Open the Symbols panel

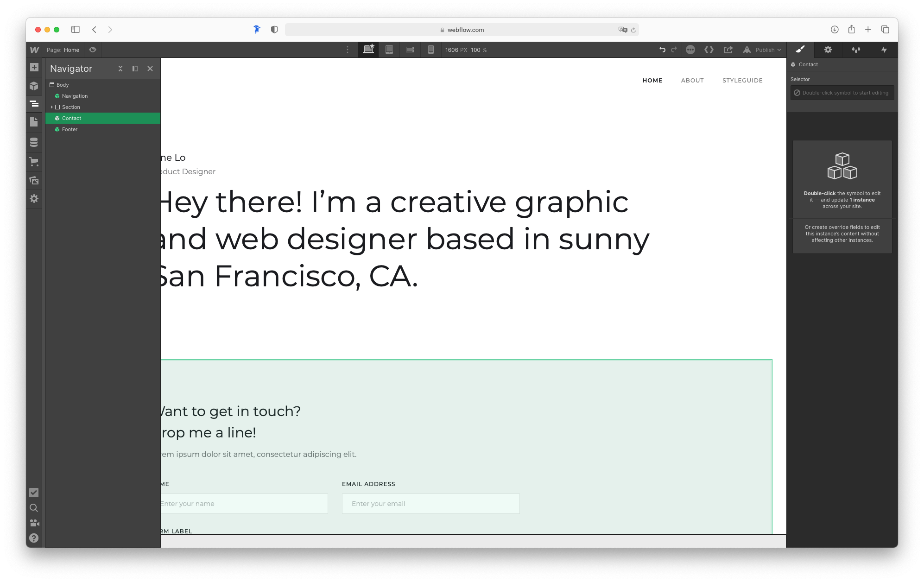tap(34, 86)
